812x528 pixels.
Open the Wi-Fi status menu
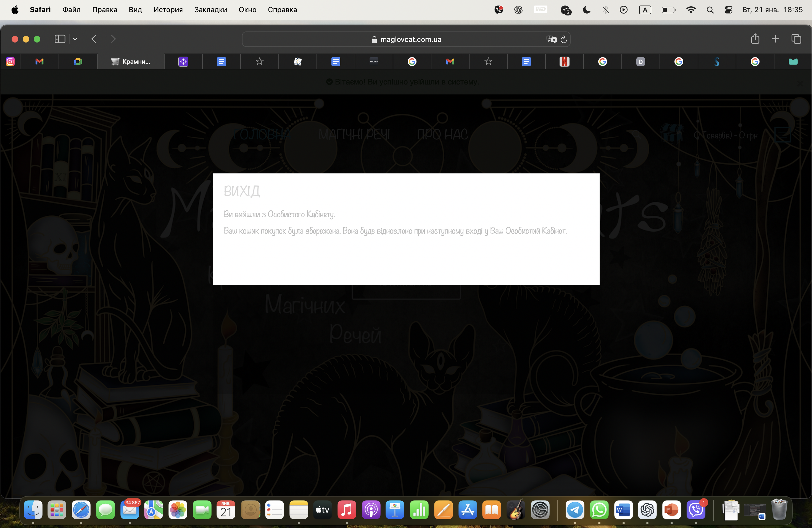tap(690, 10)
